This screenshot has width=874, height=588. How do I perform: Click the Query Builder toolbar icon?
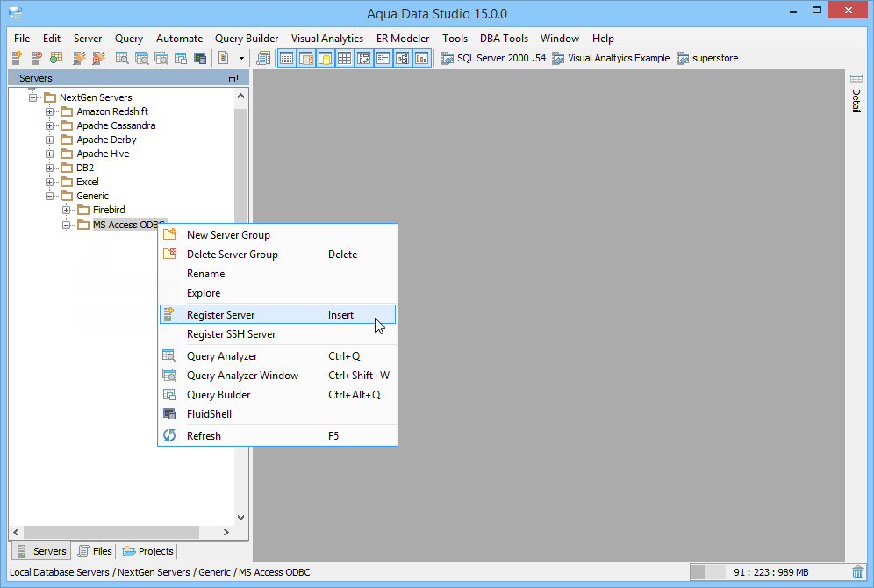click(x=181, y=57)
